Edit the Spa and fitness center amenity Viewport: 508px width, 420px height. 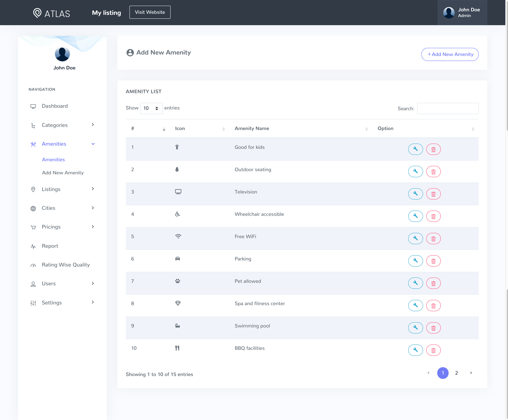coord(415,305)
